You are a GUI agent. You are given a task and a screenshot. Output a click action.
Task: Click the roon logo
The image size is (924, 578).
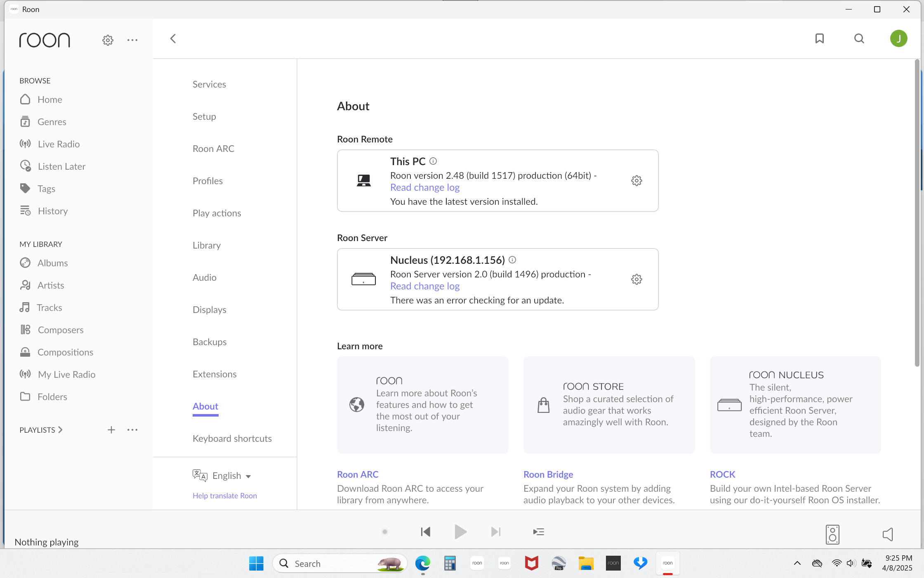pos(45,40)
